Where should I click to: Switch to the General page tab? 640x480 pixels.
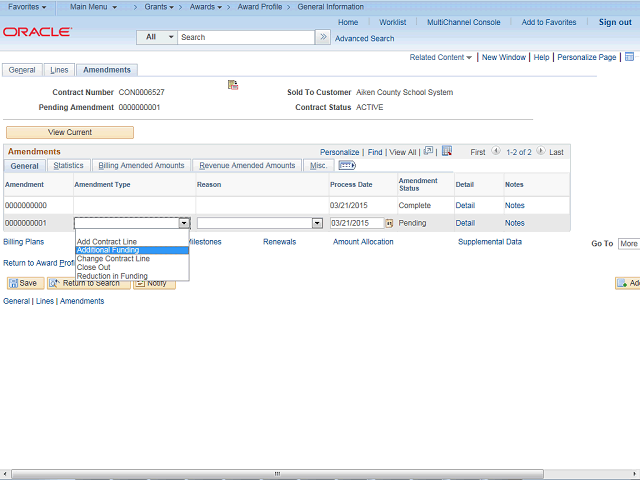22,70
